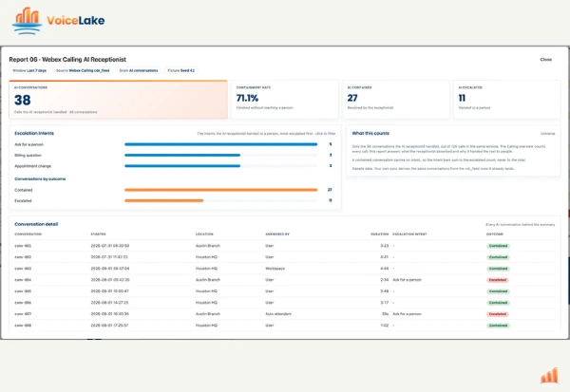Screen dimensions: 570x392
Task: Click duration 30s in conv-007 row
Action: coord(385,314)
